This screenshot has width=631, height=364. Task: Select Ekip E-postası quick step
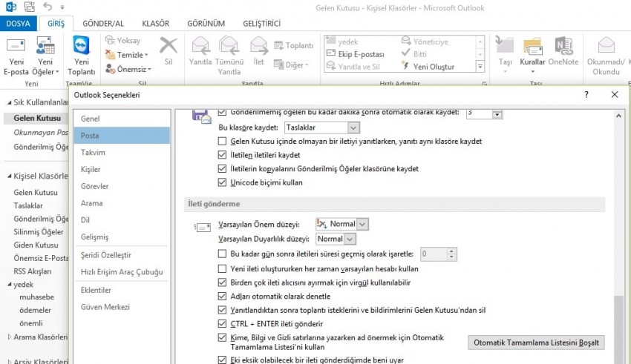coord(356,54)
